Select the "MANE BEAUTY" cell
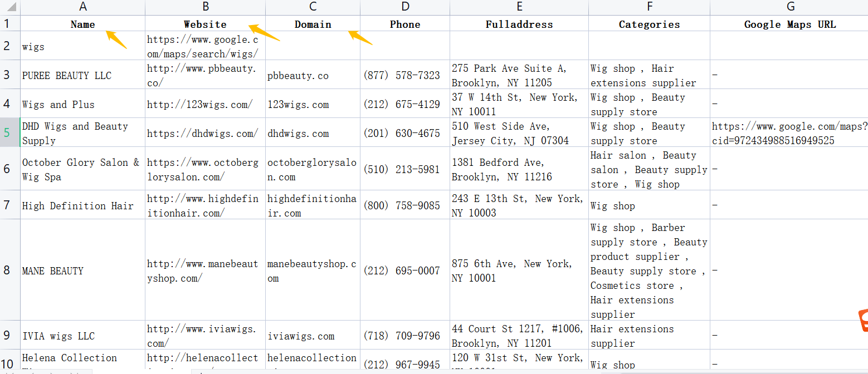The image size is (868, 374). click(83, 270)
